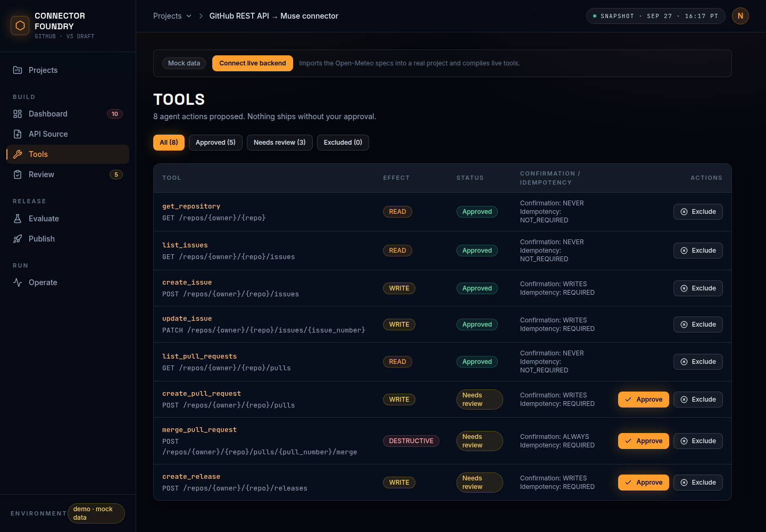
Task: Open Projects in the sidebar
Action: pyautogui.click(x=68, y=70)
